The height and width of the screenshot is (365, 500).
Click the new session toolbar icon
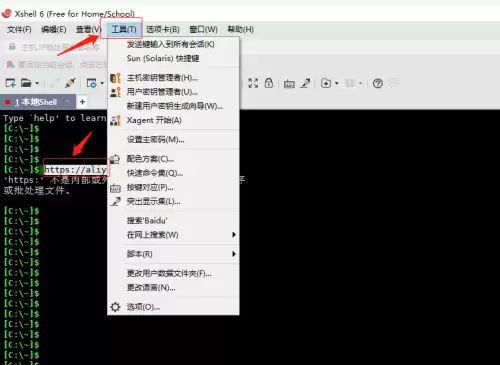(x=10, y=83)
